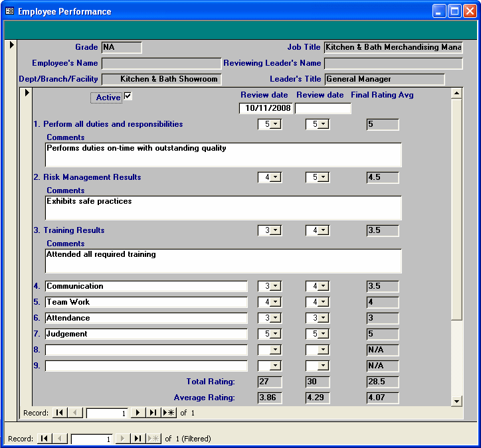
Task: Click the empty criterion field number 9
Action: point(146,366)
